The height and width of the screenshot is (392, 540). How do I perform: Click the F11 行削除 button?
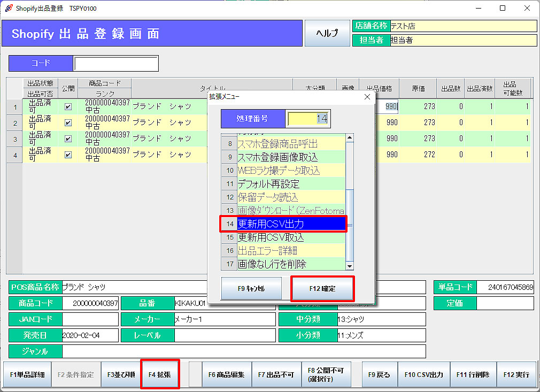[x=473, y=374]
